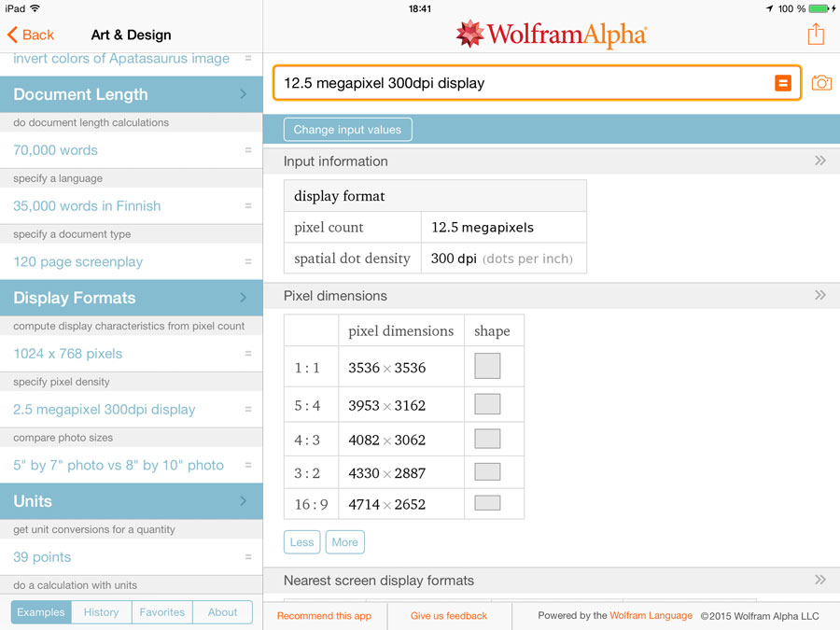Run the 35,000 words in Finnish example
Image resolution: width=840 pixels, height=630 pixels.
(87, 205)
